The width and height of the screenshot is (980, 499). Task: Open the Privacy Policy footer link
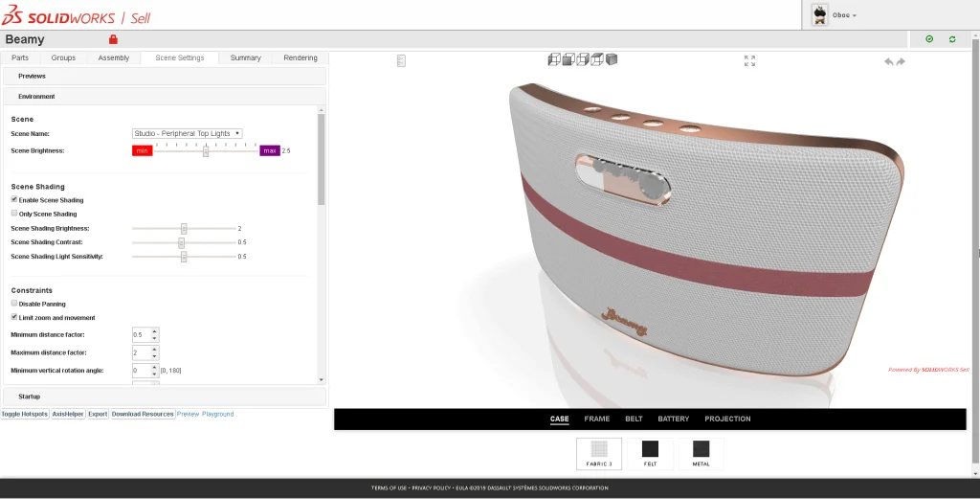432,488
